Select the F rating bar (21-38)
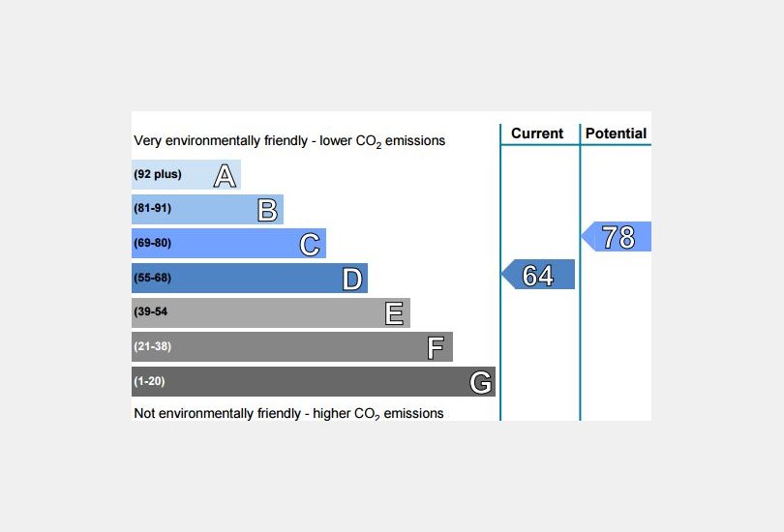Screen dimensions: 784x532 pyautogui.click(x=292, y=346)
